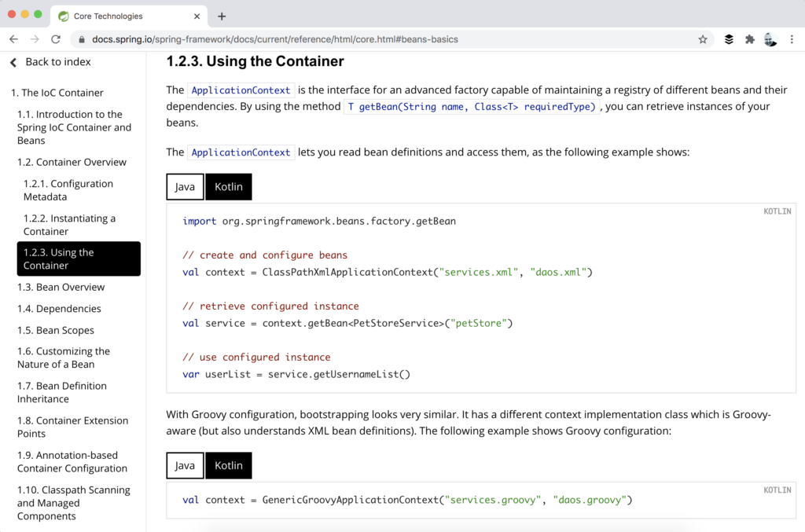Click the address bar URL
805x532 pixels.
(x=275, y=39)
